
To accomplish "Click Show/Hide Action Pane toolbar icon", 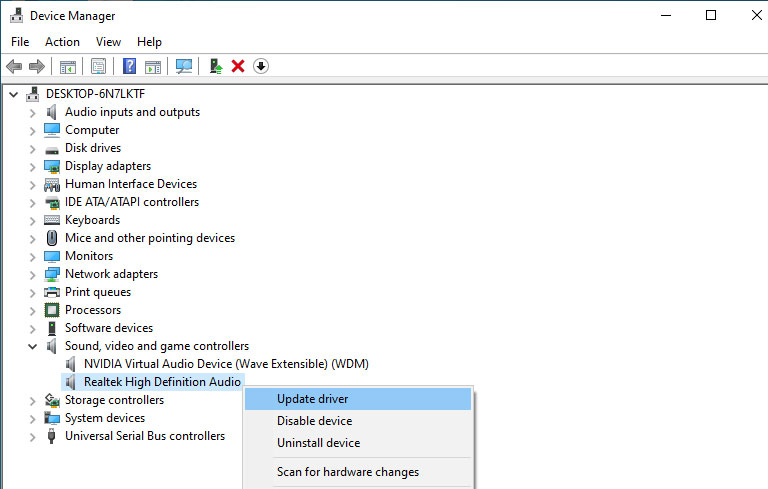I will tap(153, 66).
